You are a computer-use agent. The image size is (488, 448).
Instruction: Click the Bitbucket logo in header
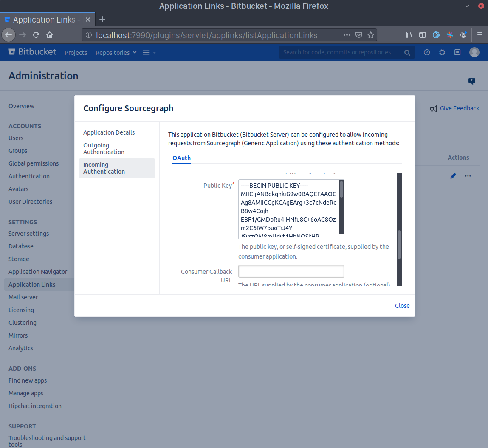(x=32, y=52)
